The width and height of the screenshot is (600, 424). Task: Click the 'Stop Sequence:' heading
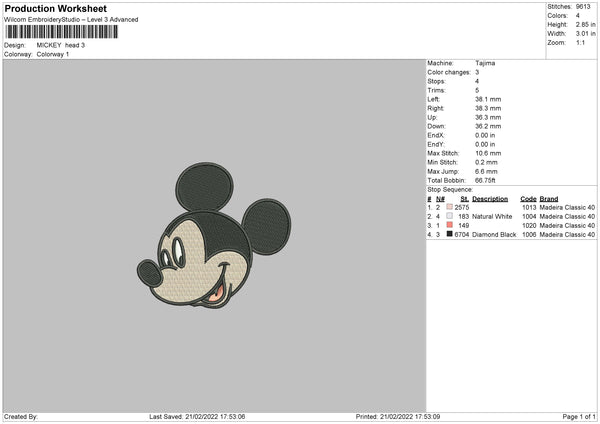point(450,190)
